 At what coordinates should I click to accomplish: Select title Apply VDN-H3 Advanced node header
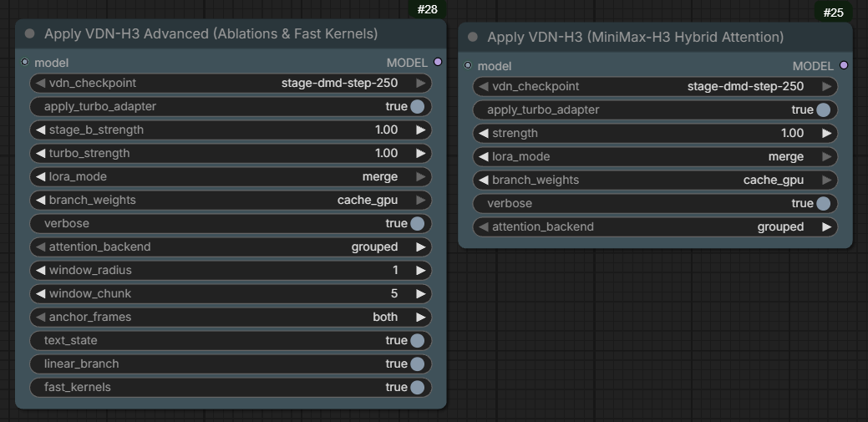pyautogui.click(x=211, y=33)
